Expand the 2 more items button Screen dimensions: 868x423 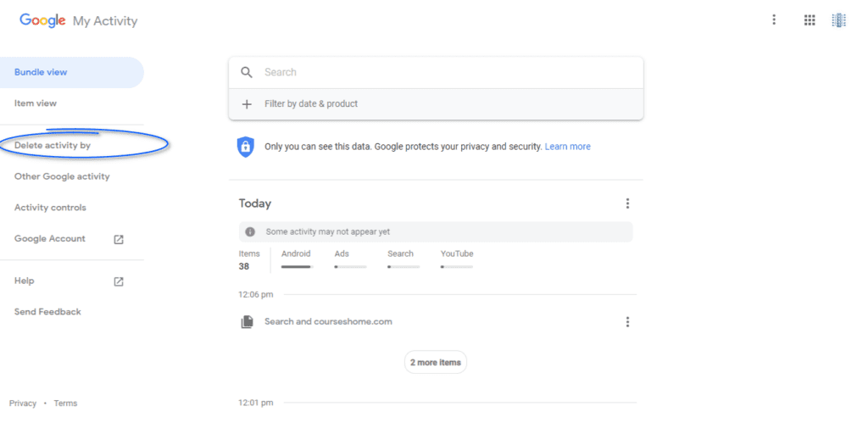coord(436,363)
